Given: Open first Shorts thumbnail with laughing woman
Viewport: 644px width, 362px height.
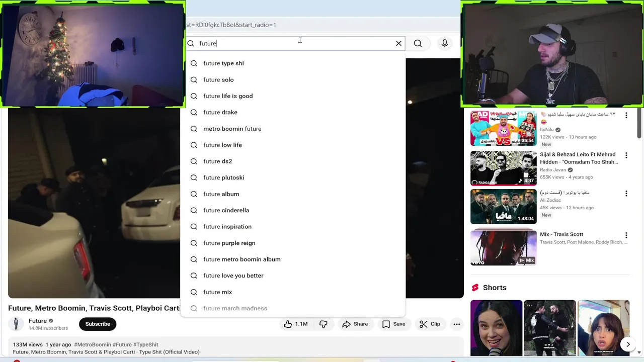Looking at the screenshot, I should (496, 328).
